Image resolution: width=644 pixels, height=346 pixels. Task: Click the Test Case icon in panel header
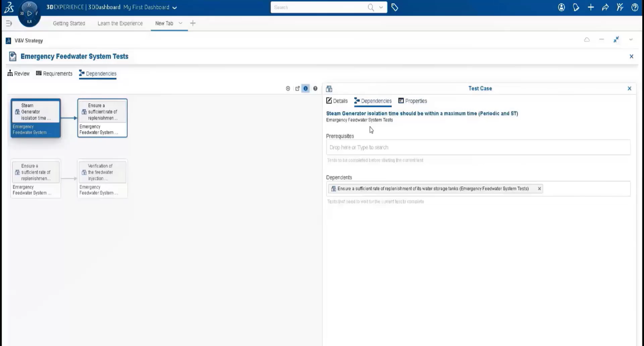pyautogui.click(x=329, y=89)
